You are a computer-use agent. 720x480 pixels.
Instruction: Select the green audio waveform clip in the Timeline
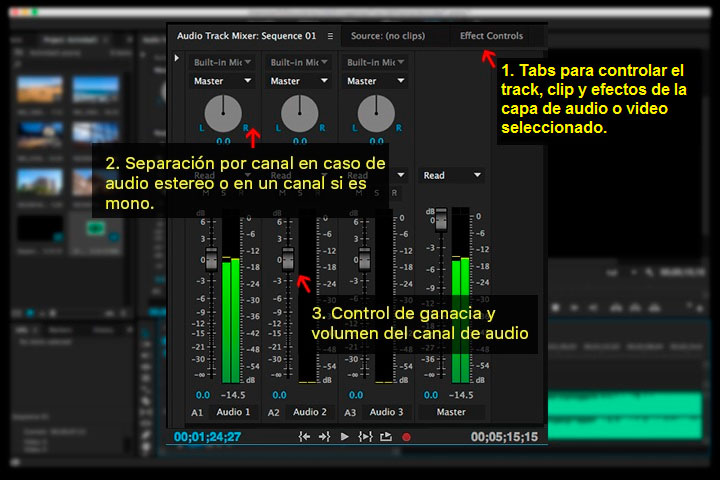click(625, 416)
